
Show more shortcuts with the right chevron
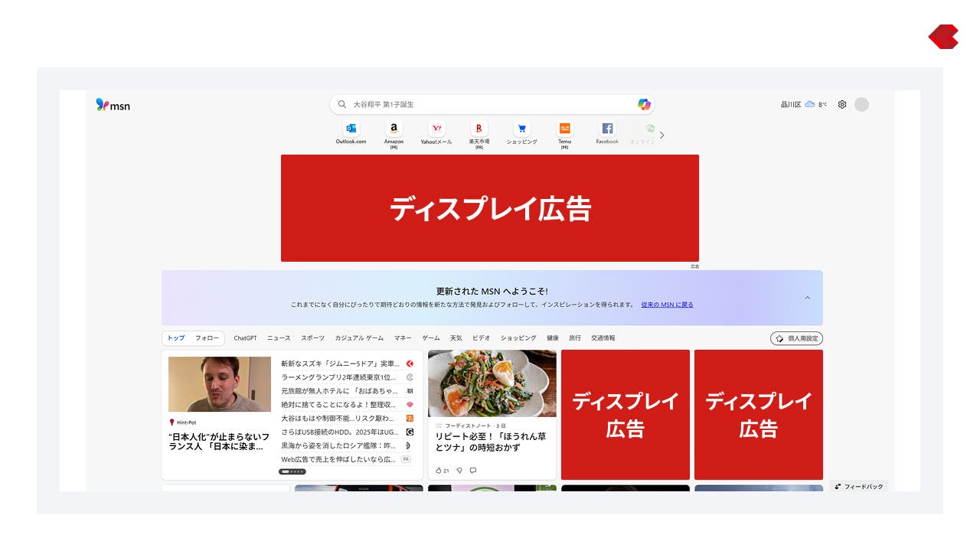(662, 135)
